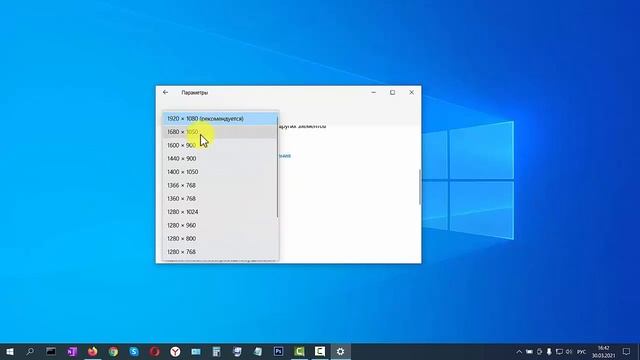Pick 1366 × 768 resolution
The width and height of the screenshot is (640, 360).
coord(220,185)
